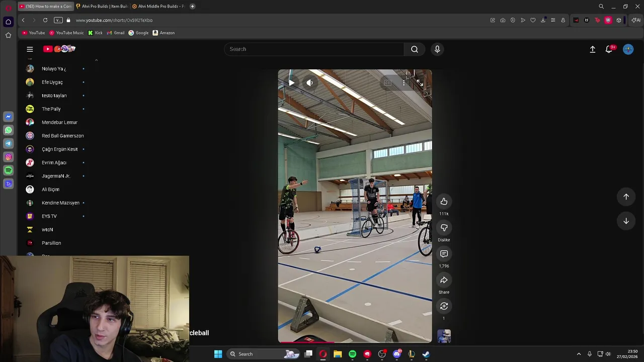The width and height of the screenshot is (644, 362).
Task: Go to the next Short (down arrow)
Action: (x=626, y=221)
